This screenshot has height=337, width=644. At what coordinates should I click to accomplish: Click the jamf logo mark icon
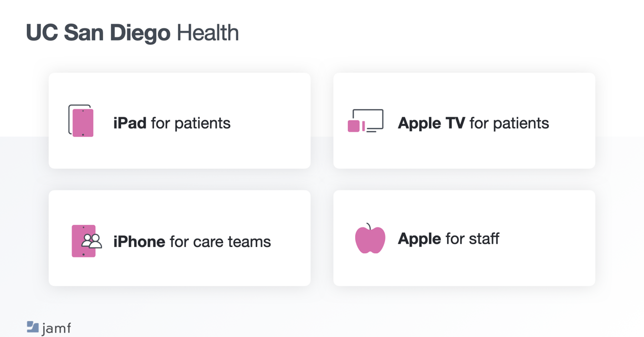33,328
